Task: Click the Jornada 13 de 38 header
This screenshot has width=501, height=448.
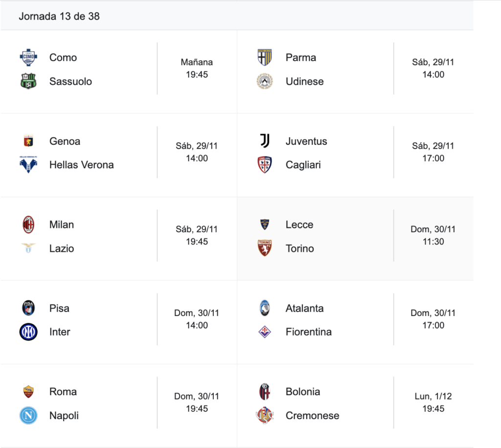Action: click(x=59, y=16)
